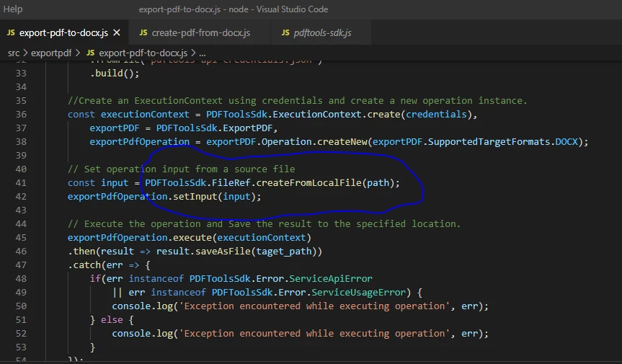
Task: Click 'exportPDF' variable on line 37
Action: click(115, 128)
